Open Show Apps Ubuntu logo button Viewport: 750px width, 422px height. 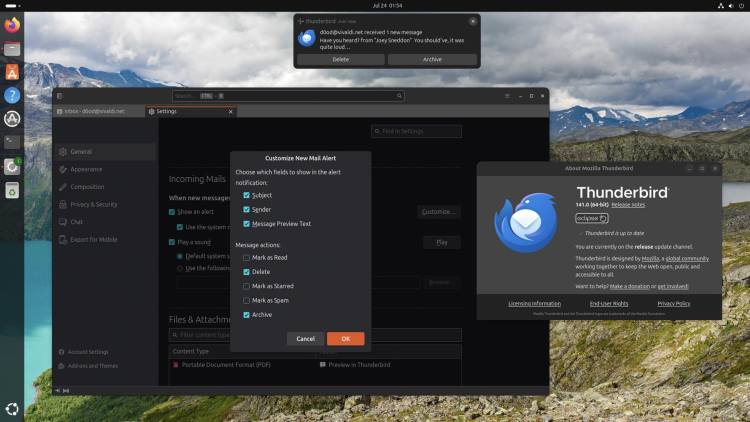coord(12,409)
